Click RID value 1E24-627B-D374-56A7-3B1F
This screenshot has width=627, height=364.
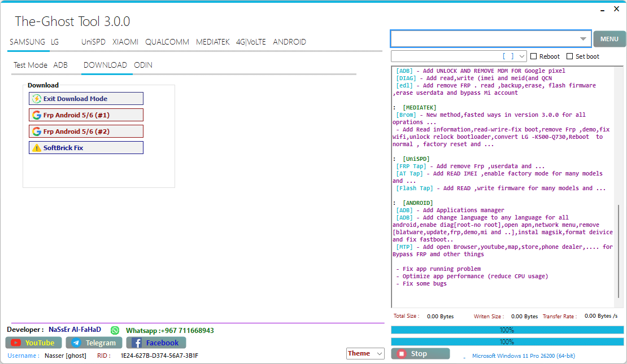tap(159, 356)
